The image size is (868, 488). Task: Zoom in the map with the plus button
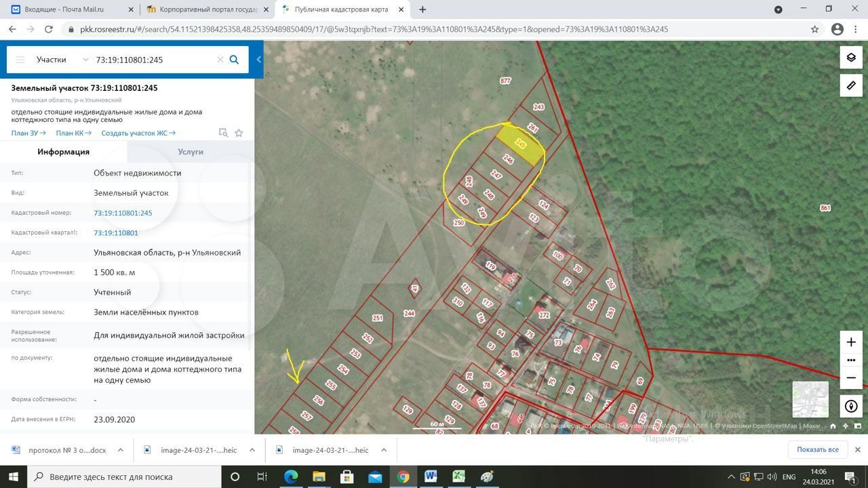tap(851, 342)
